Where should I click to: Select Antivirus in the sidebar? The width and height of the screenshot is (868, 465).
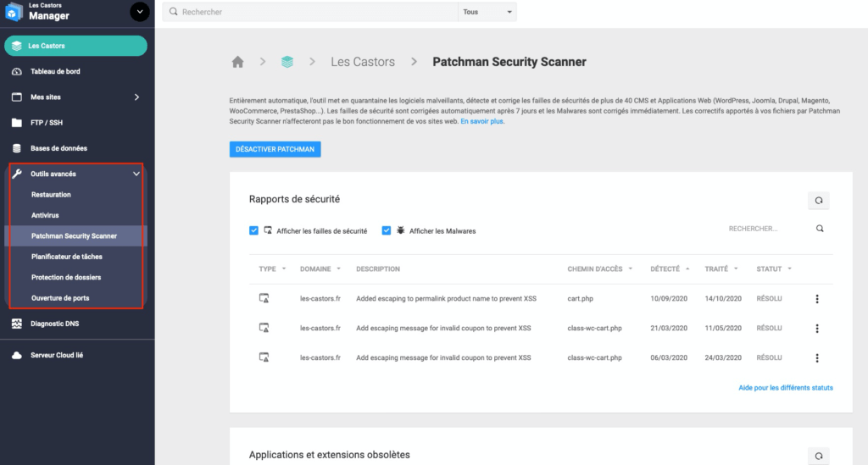pyautogui.click(x=45, y=215)
